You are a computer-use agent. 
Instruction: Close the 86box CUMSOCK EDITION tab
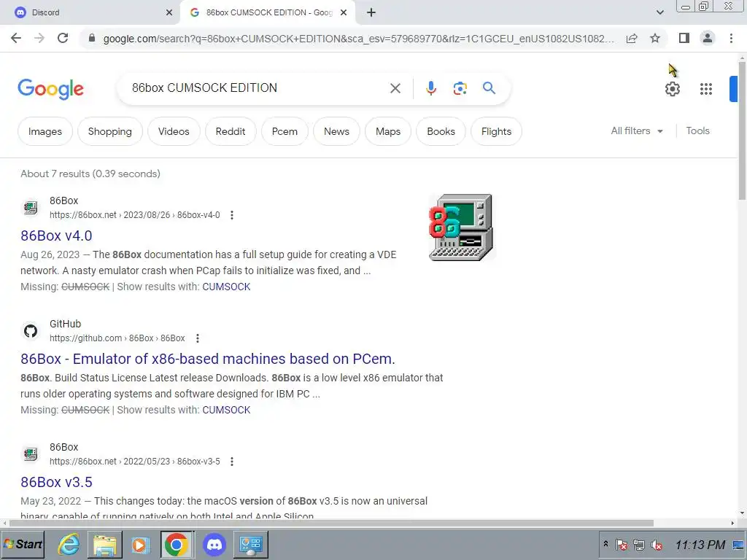tap(344, 12)
